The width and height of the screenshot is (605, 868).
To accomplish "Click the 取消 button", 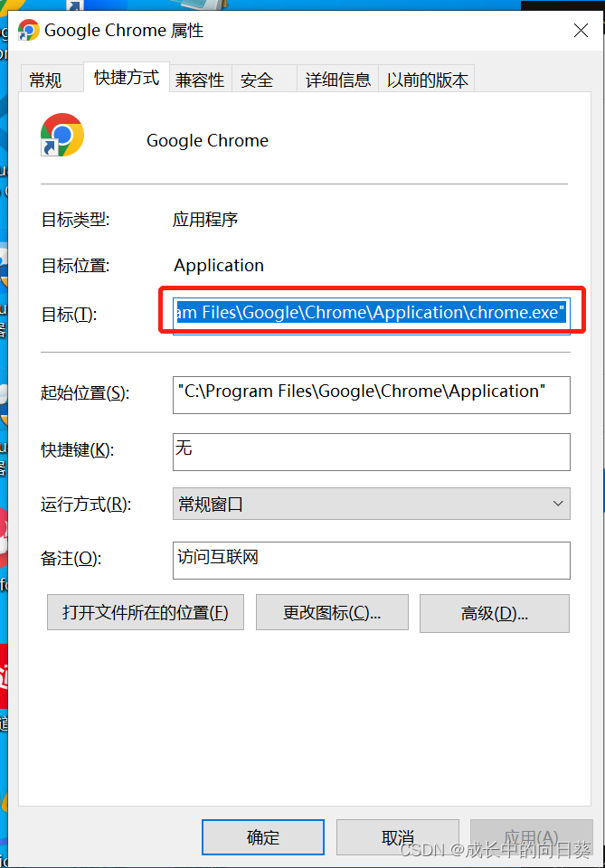I will [397, 837].
